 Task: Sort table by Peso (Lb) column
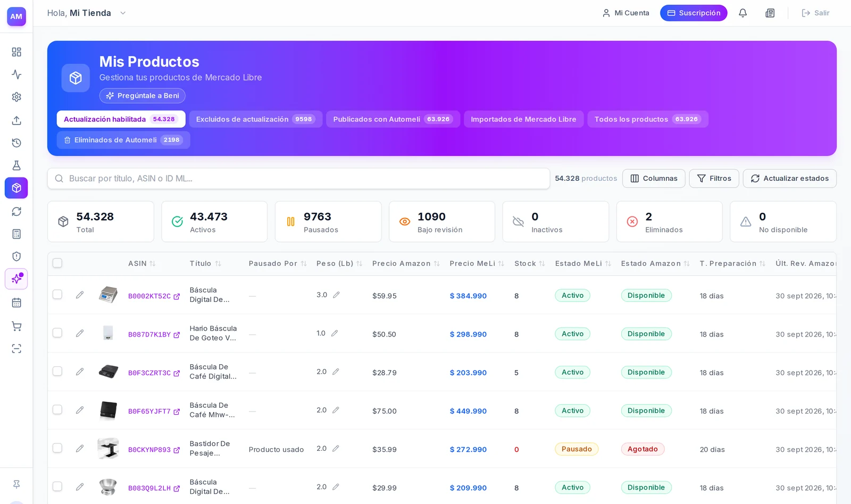[339, 264]
